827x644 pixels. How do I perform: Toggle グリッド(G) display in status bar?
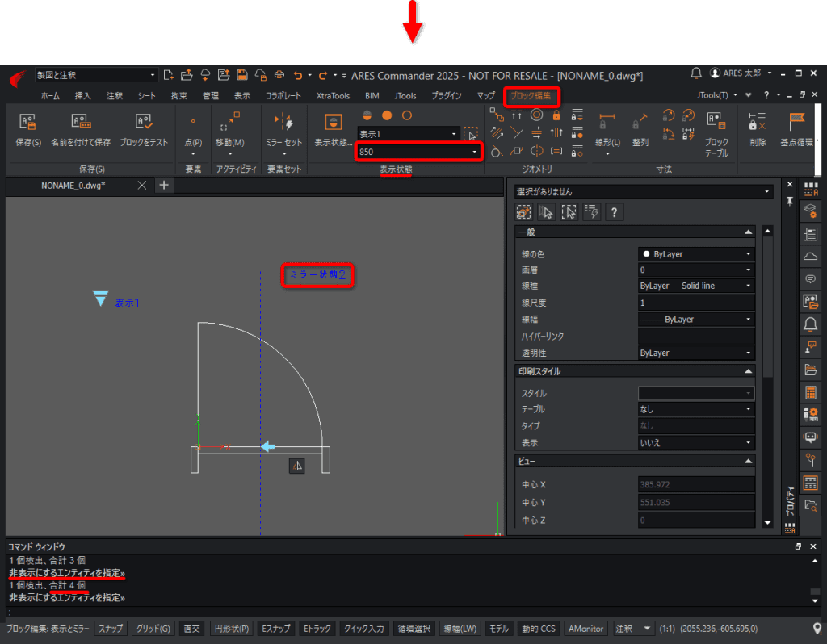tap(153, 629)
